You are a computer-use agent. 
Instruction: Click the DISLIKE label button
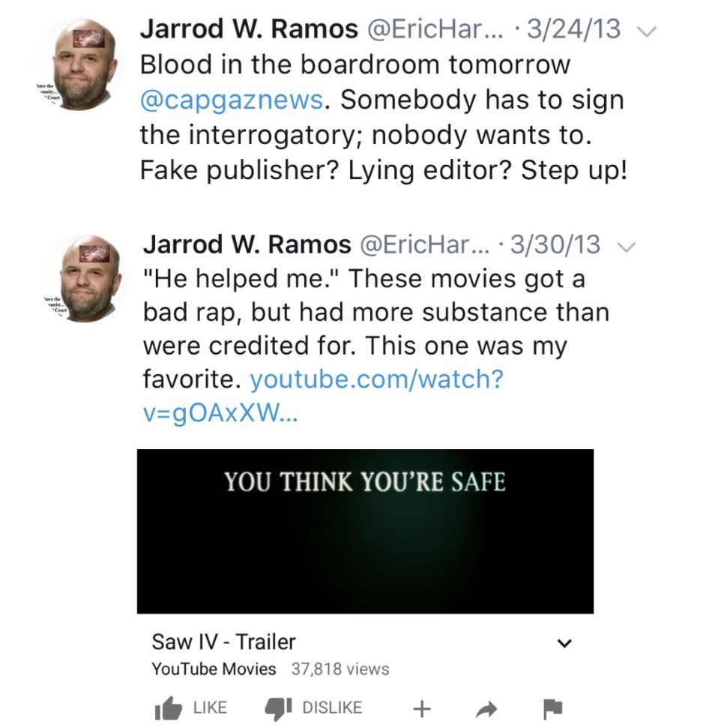tap(332, 708)
